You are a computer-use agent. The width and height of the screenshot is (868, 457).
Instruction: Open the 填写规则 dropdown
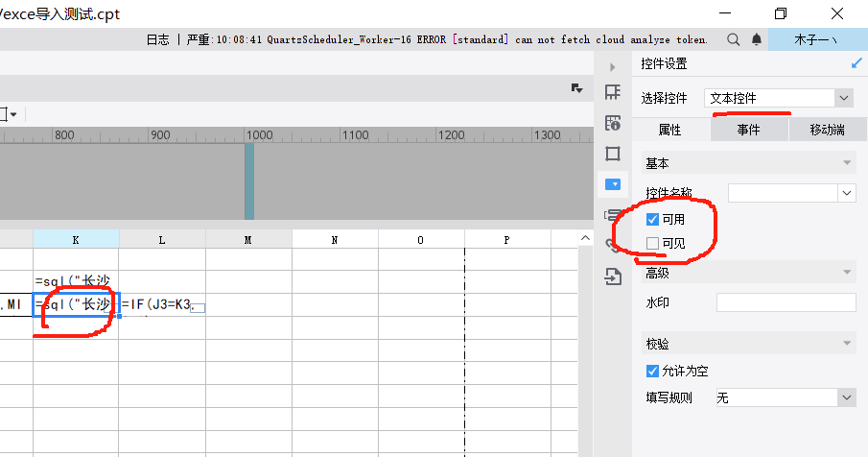click(786, 397)
